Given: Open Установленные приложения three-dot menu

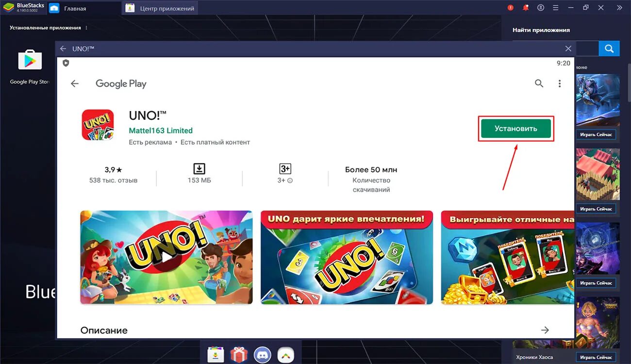Looking at the screenshot, I should (87, 28).
